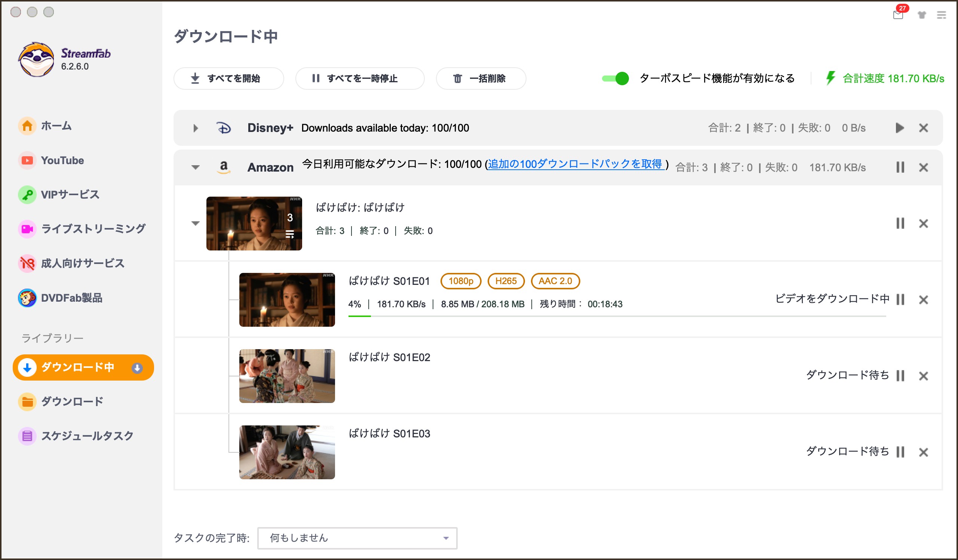Open the hamburger menu icon at top right

click(x=941, y=15)
